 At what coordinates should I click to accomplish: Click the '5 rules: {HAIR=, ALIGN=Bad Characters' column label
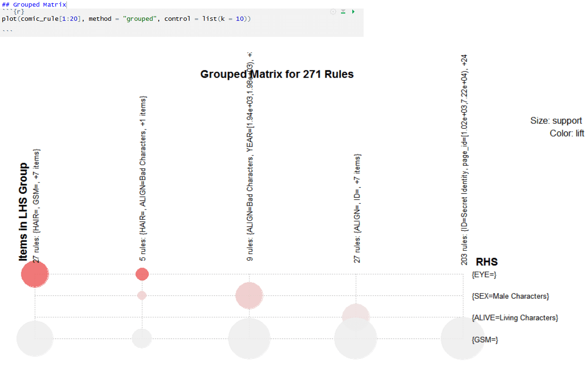[143, 178]
